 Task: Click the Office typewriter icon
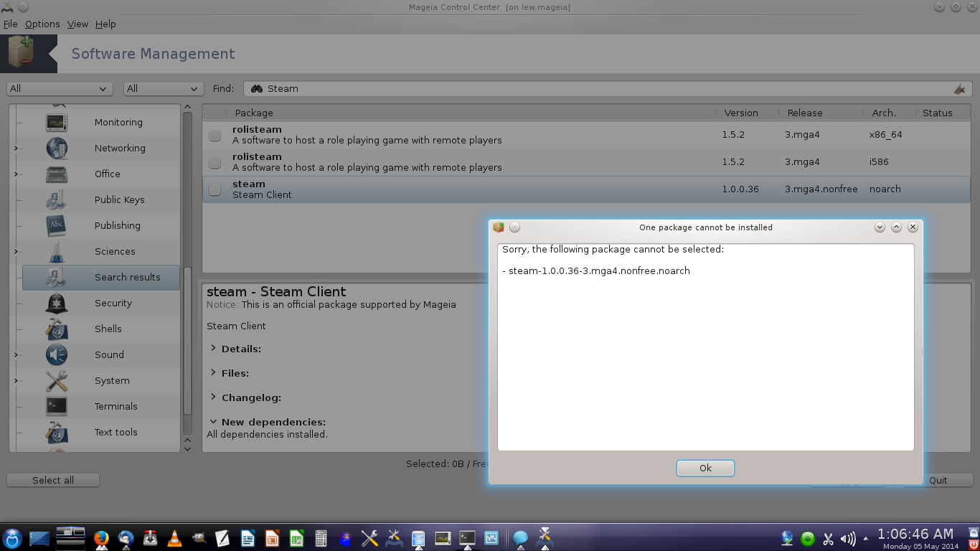[x=57, y=174]
